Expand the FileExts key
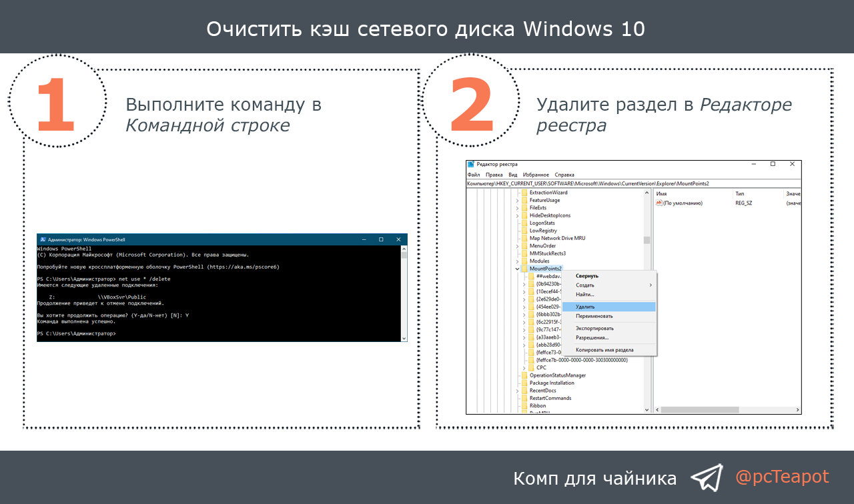The image size is (854, 504). coord(517,208)
